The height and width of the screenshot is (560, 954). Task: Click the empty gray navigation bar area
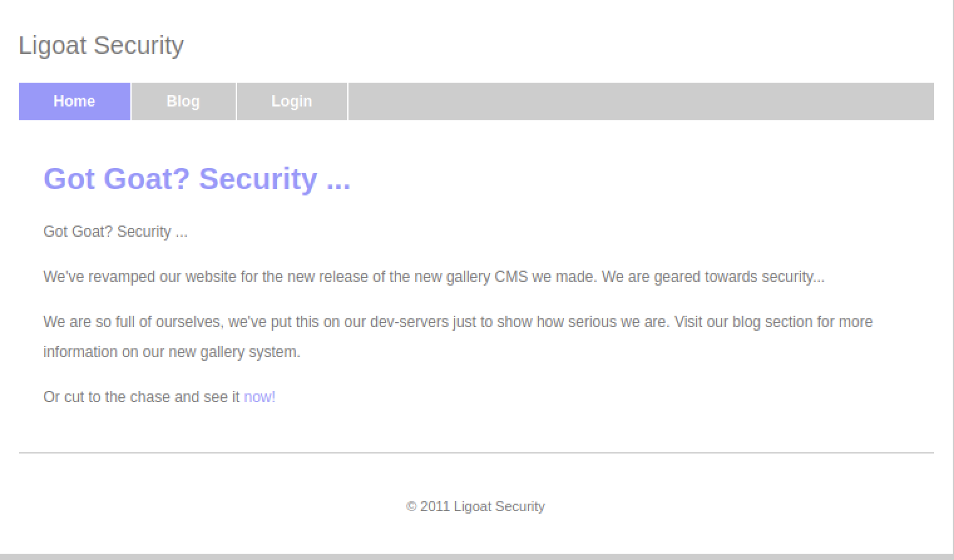pyautogui.click(x=639, y=101)
